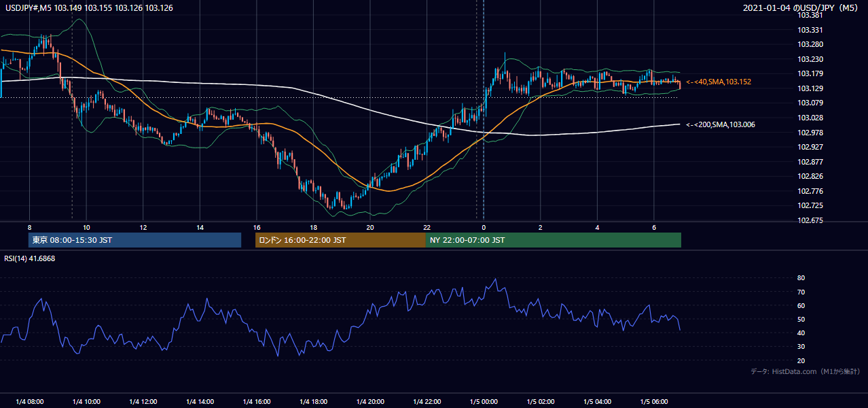This screenshot has height=408, width=868.
Task: Click price level 102.725 on price axis
Action: point(810,206)
